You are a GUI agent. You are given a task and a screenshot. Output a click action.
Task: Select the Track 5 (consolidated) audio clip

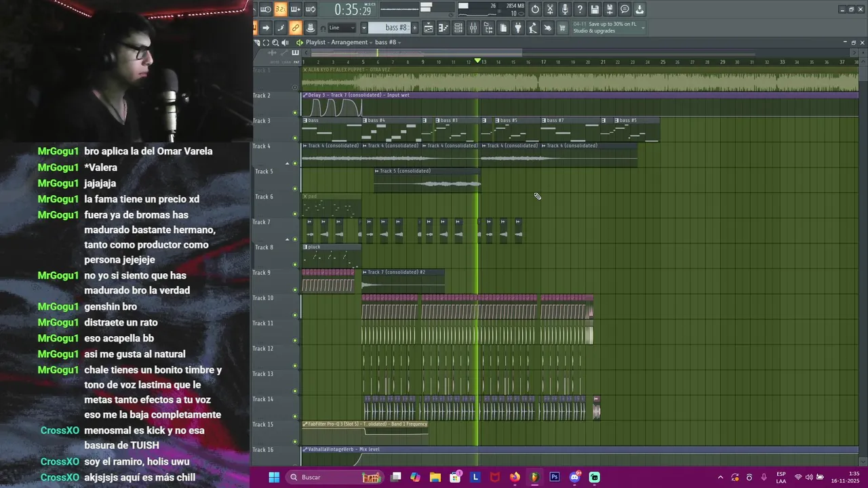point(427,181)
